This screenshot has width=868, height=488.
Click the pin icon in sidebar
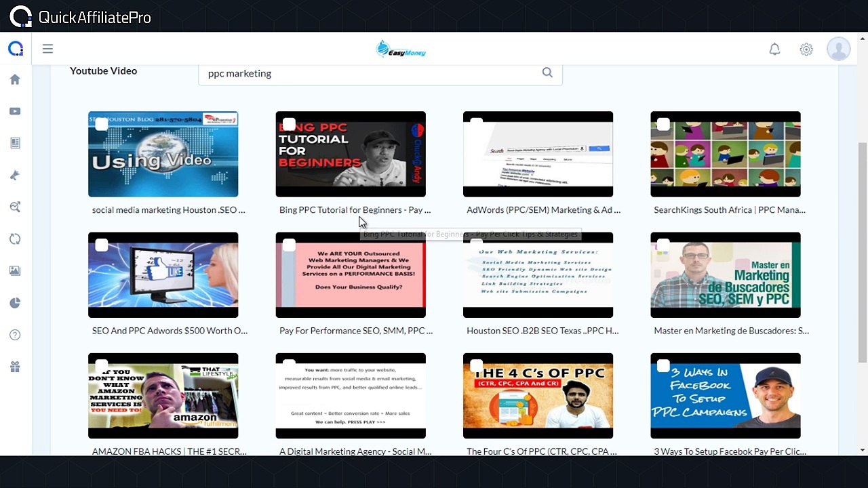[x=15, y=175]
